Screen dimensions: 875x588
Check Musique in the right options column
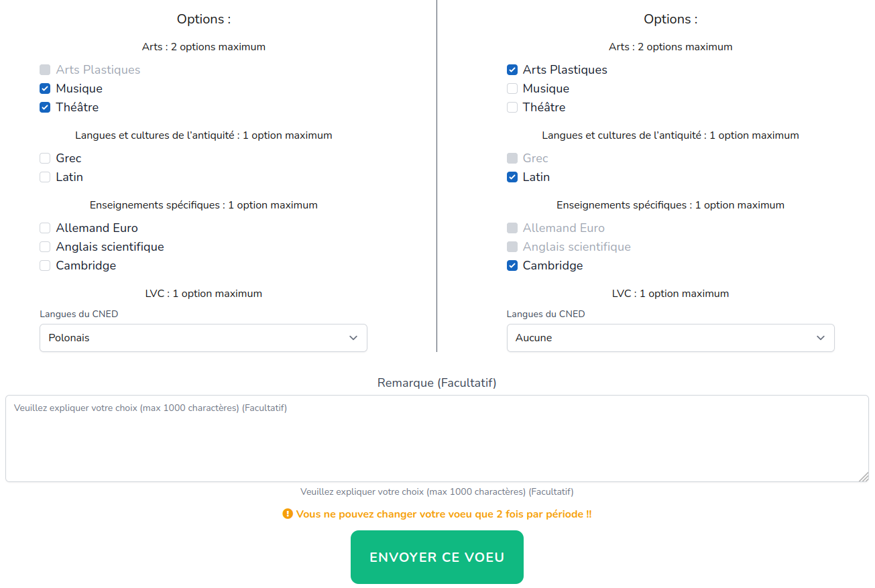(512, 89)
